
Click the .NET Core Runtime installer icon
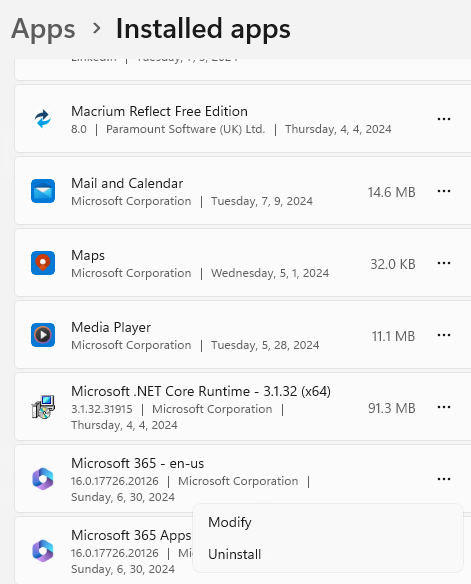pyautogui.click(x=43, y=407)
